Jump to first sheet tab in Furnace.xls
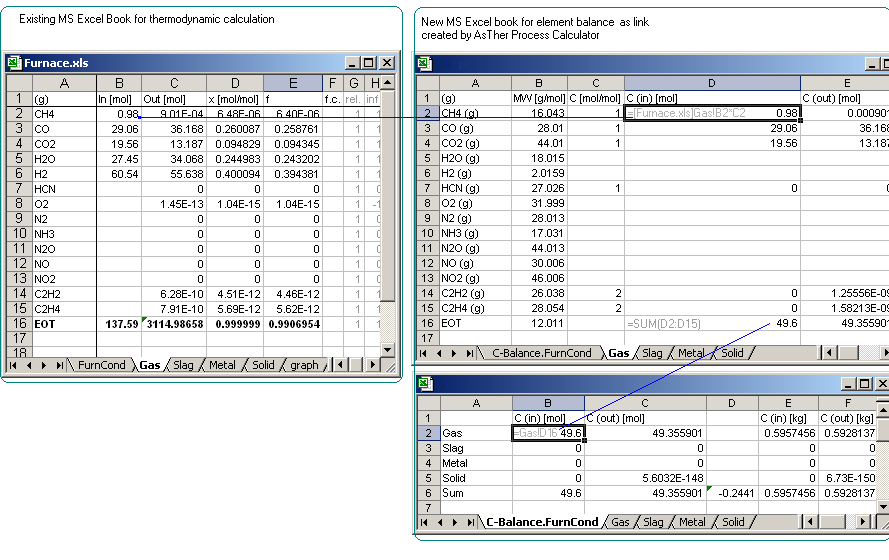Viewport: 889px width, 560px height. click(12, 366)
